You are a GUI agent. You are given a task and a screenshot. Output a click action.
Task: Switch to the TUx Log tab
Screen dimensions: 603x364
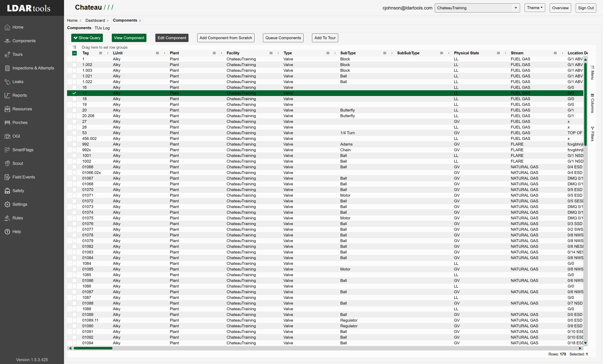pyautogui.click(x=102, y=28)
